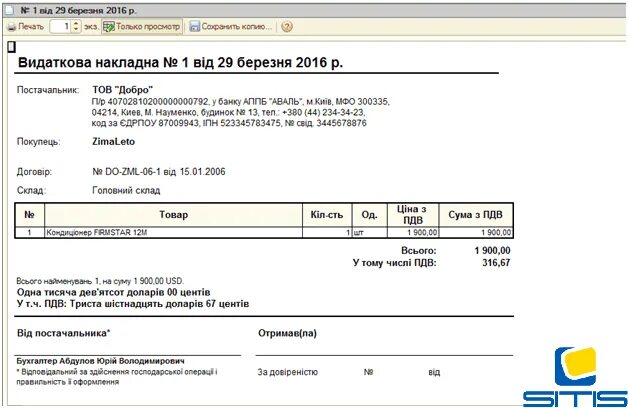
Task: Click the text Одна тисяча дев'ятсот доларів 00 центів
Action: [113, 292]
